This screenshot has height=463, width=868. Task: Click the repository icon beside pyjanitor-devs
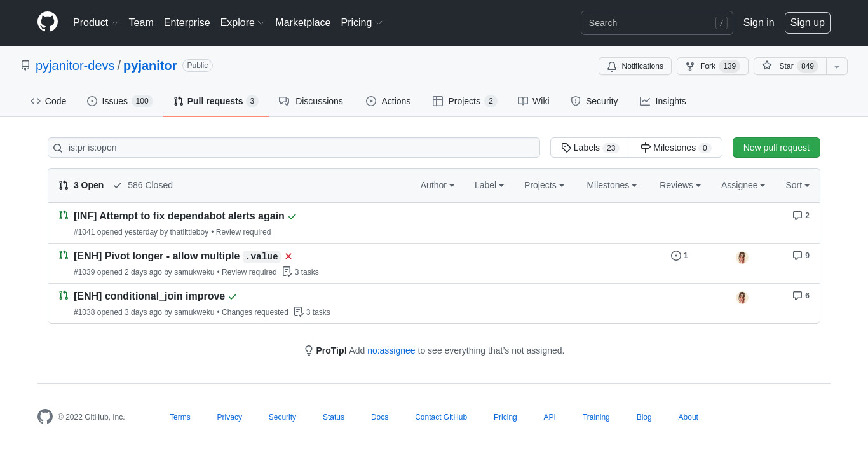click(x=25, y=66)
